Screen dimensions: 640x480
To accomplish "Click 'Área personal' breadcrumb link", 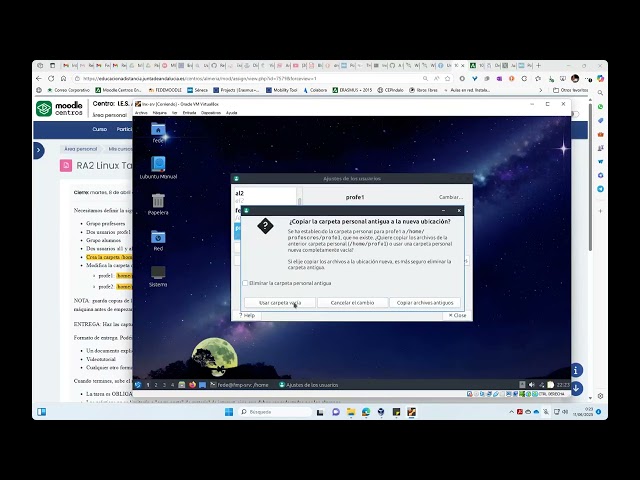I will pos(81,149).
